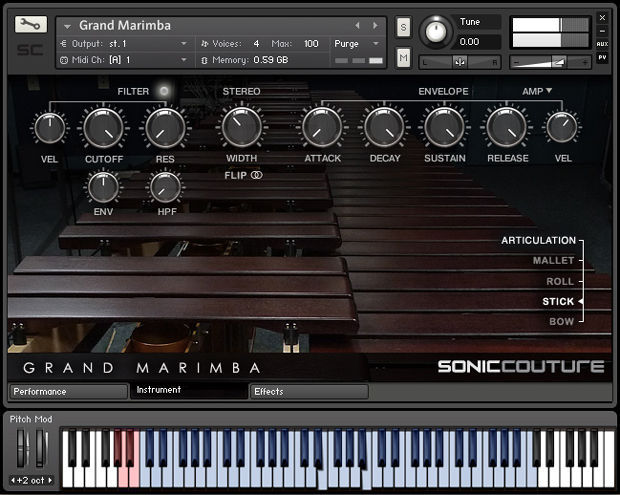Toggle the Solo S button
The width and height of the screenshot is (620, 495).
(x=403, y=27)
